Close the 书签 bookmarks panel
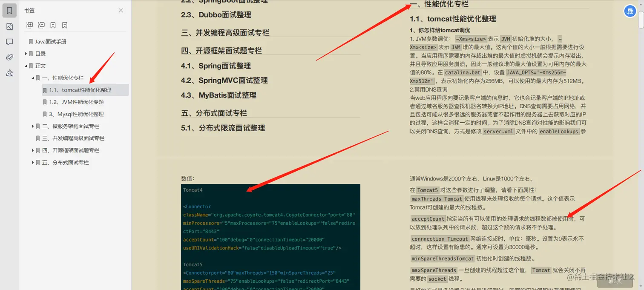 tap(121, 10)
